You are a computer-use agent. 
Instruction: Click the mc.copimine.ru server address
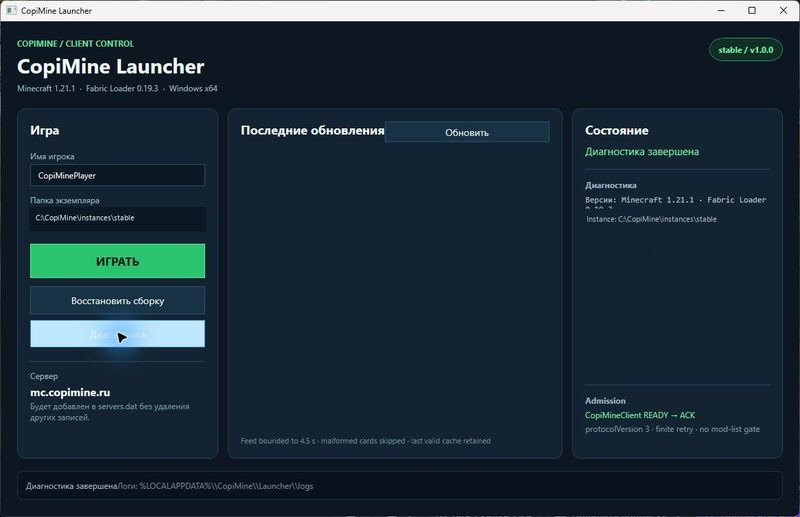70,392
